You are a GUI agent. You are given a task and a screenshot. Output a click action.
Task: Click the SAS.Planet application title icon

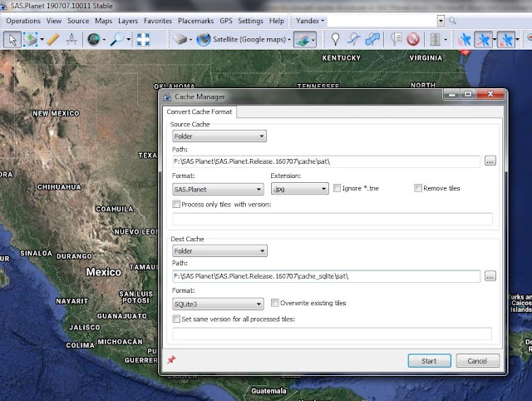(x=3, y=6)
